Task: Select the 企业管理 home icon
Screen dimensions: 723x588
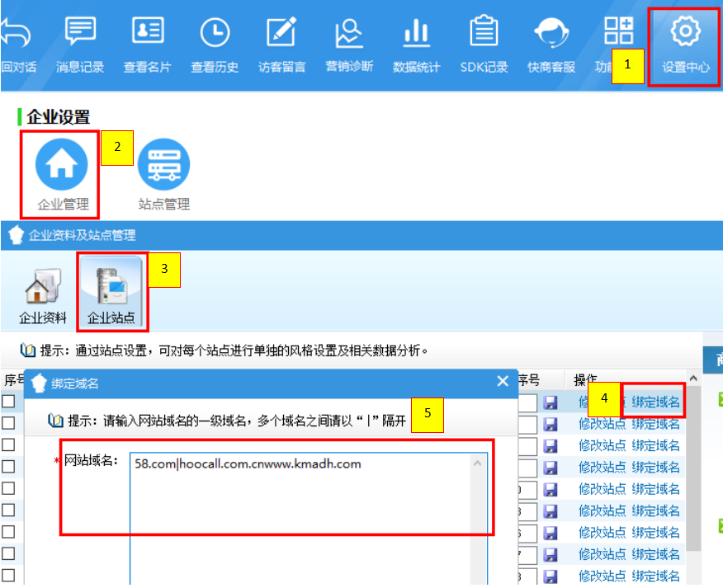Action: pos(62,165)
